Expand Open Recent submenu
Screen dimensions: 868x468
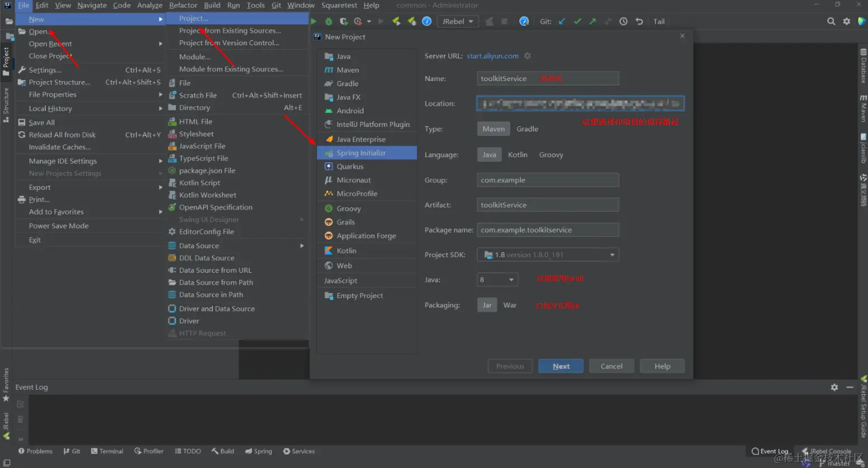coord(90,44)
